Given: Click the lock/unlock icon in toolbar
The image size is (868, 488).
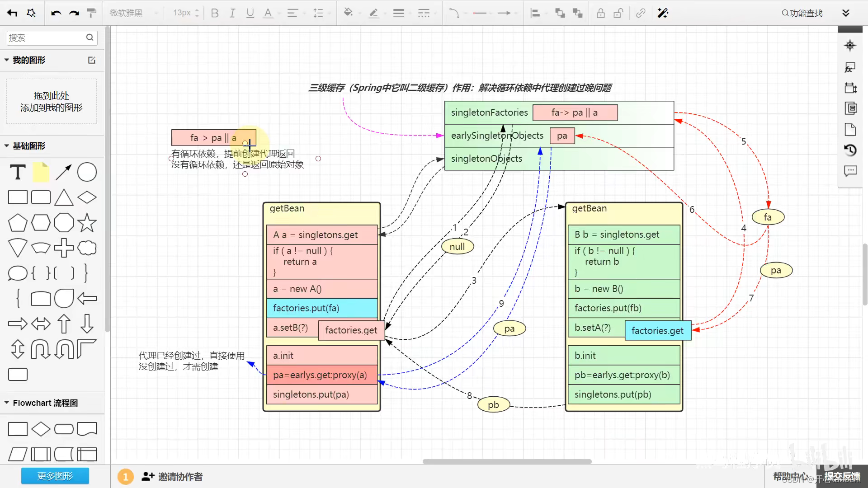Looking at the screenshot, I should click(600, 13).
